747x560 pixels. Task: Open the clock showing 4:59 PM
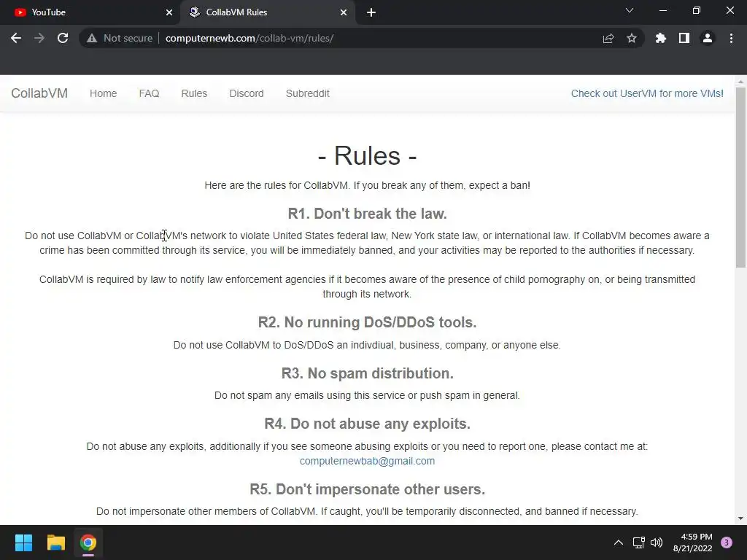coord(693,542)
